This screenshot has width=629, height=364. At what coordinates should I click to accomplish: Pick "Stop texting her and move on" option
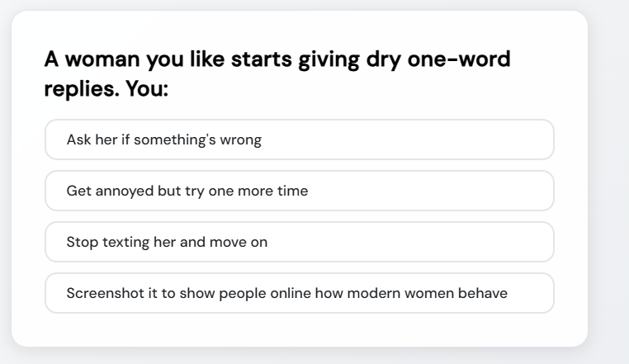(167, 243)
